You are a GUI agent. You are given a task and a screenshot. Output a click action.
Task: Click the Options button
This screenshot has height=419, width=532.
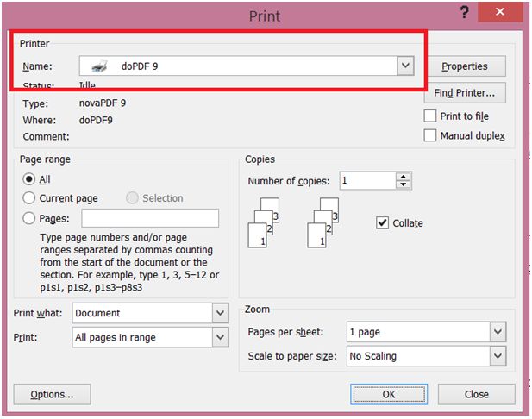coord(52,394)
